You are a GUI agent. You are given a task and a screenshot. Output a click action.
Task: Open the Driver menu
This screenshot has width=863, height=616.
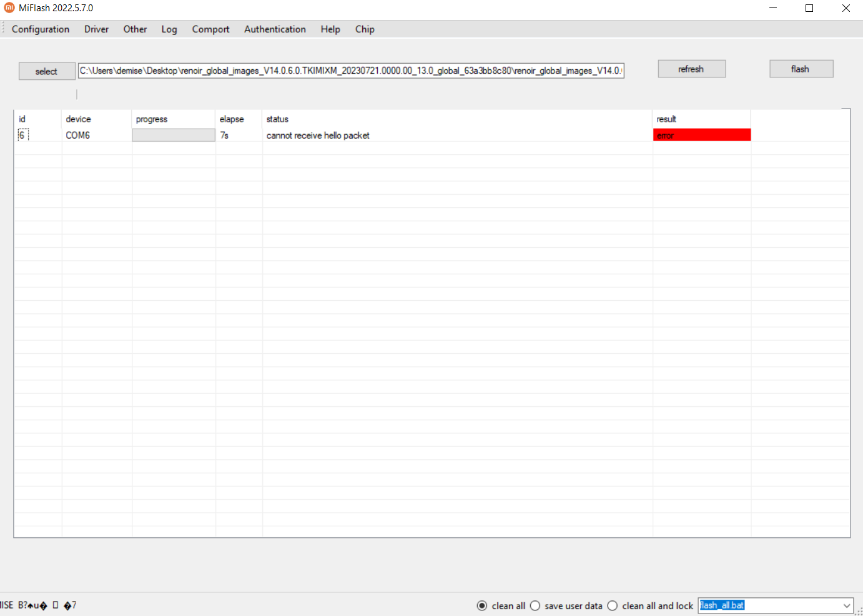pyautogui.click(x=96, y=29)
